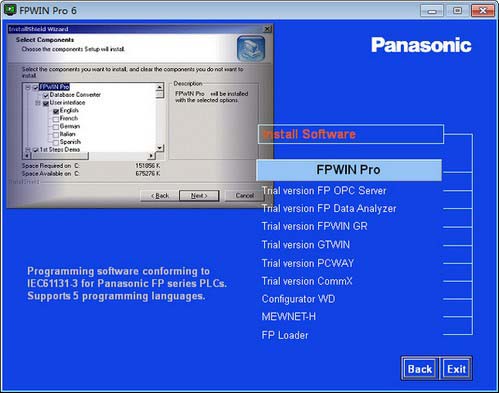Close the FPWIN Pro 6 window
The width and height of the screenshot is (499, 393).
482,11
